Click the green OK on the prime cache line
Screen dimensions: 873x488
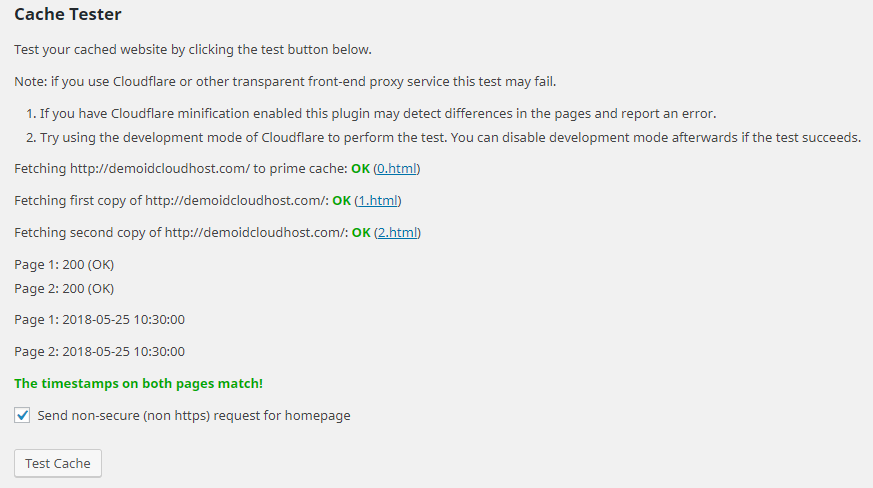360,169
